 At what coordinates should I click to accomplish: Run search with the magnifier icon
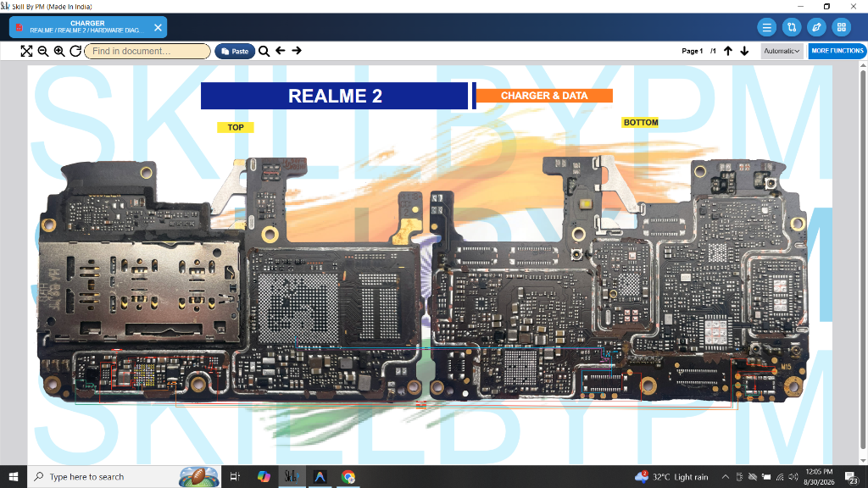point(264,51)
